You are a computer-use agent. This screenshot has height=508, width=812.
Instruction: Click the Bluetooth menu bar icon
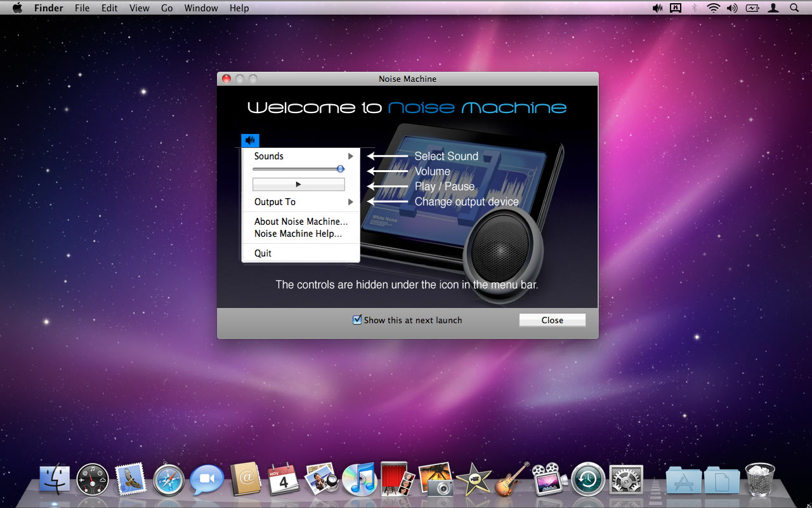pos(694,8)
